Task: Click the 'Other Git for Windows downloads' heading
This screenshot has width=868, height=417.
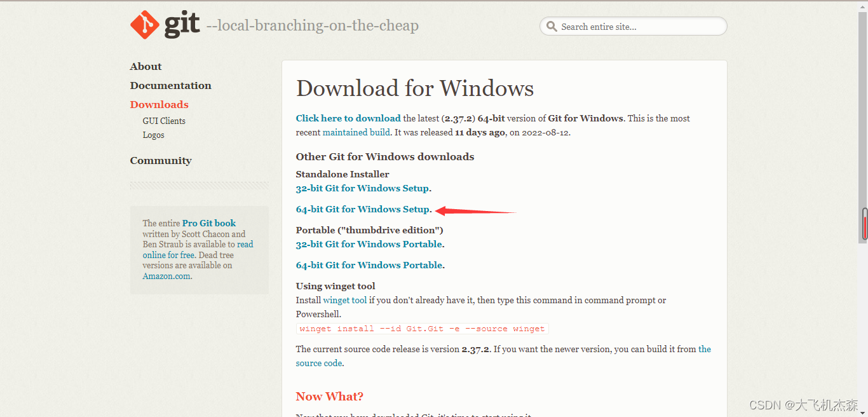Action: point(385,156)
